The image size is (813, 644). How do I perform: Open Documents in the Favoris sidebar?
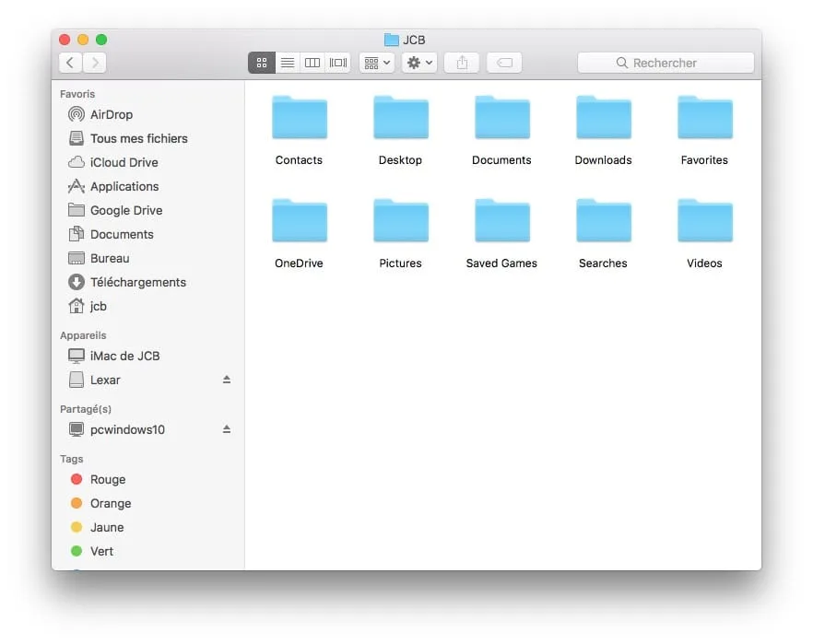coord(147,234)
